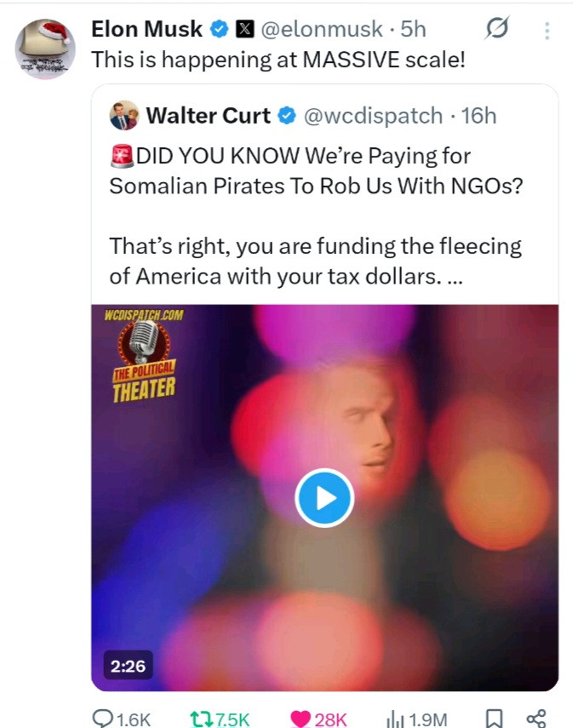Open the three-dot more options menu
The height and width of the screenshot is (728, 573).
546,31
